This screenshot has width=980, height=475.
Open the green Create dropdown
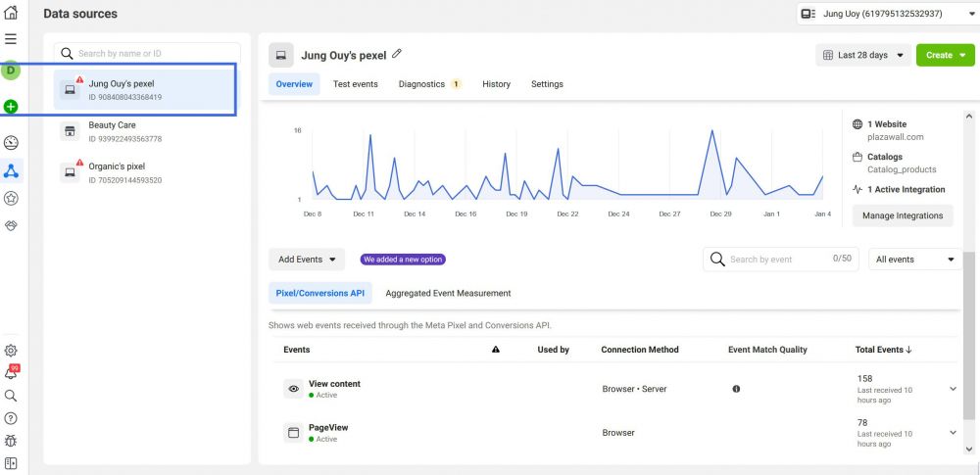tap(945, 55)
